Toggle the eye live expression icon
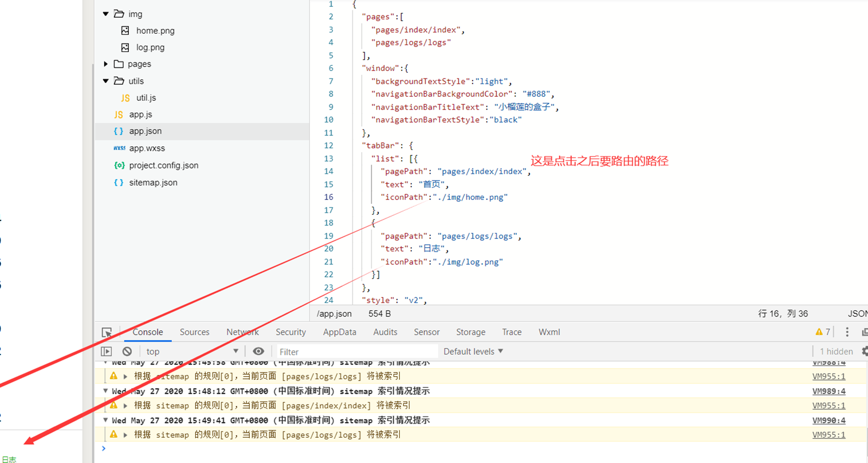The height and width of the screenshot is (463, 868). coord(258,351)
